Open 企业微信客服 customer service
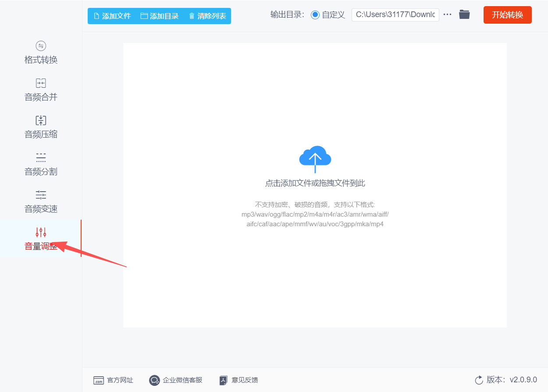548x392 pixels. tap(176, 380)
